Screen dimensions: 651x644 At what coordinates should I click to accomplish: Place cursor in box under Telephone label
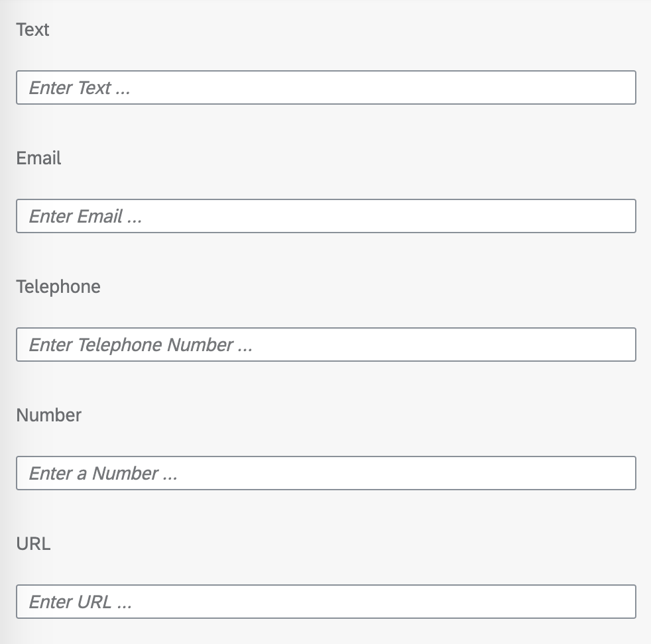pyautogui.click(x=326, y=345)
